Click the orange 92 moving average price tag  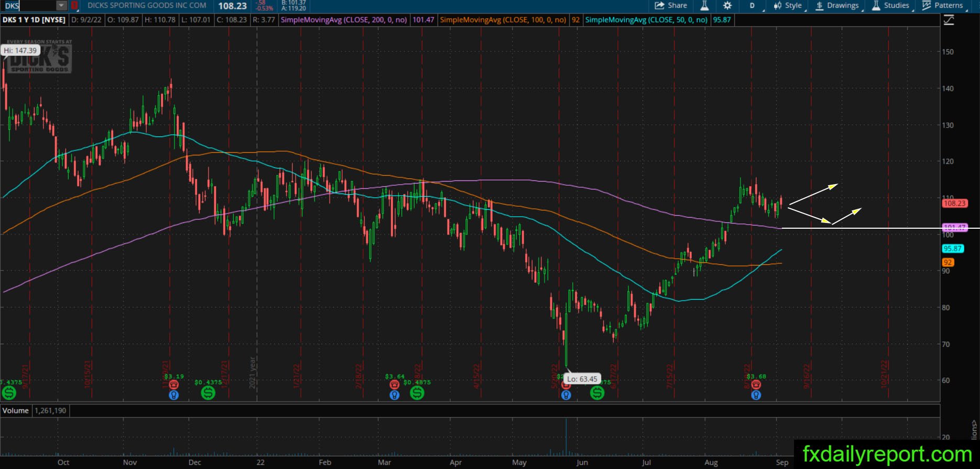948,262
